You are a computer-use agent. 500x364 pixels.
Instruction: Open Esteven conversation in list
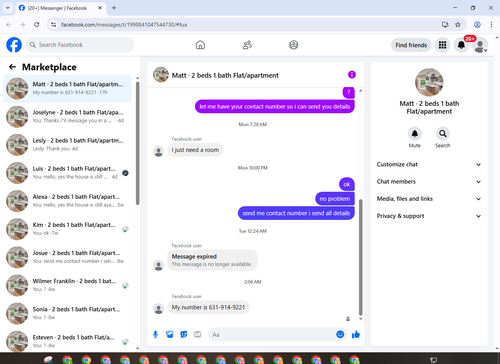(67, 341)
